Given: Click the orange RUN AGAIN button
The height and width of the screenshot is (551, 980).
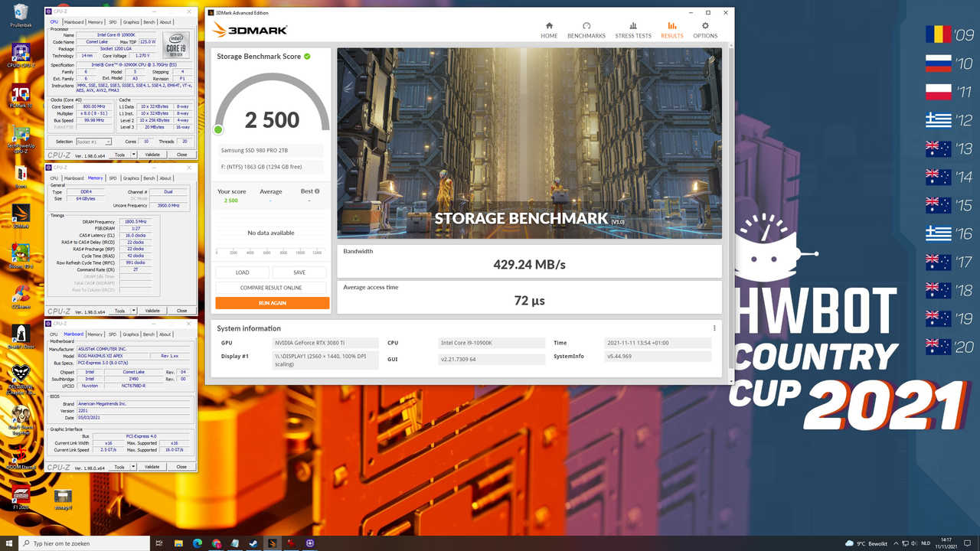Looking at the screenshot, I should 273,303.
